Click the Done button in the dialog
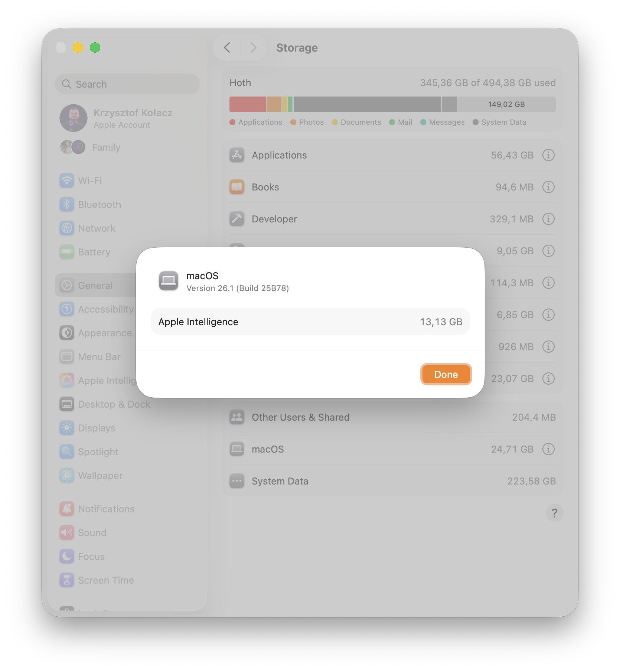This screenshot has height=672, width=620. 446,374
